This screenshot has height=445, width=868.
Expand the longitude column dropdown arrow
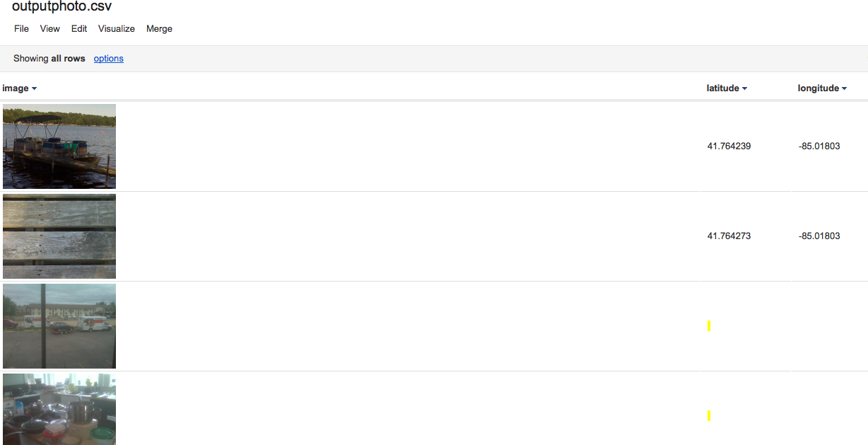coord(844,88)
